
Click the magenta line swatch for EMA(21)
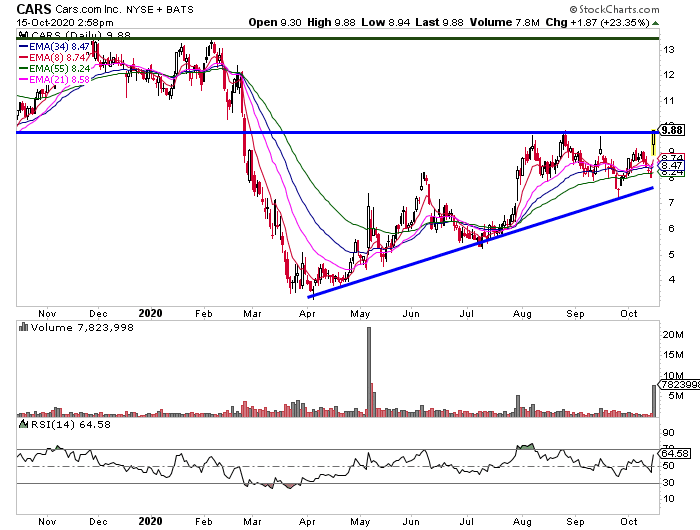[x=23, y=79]
